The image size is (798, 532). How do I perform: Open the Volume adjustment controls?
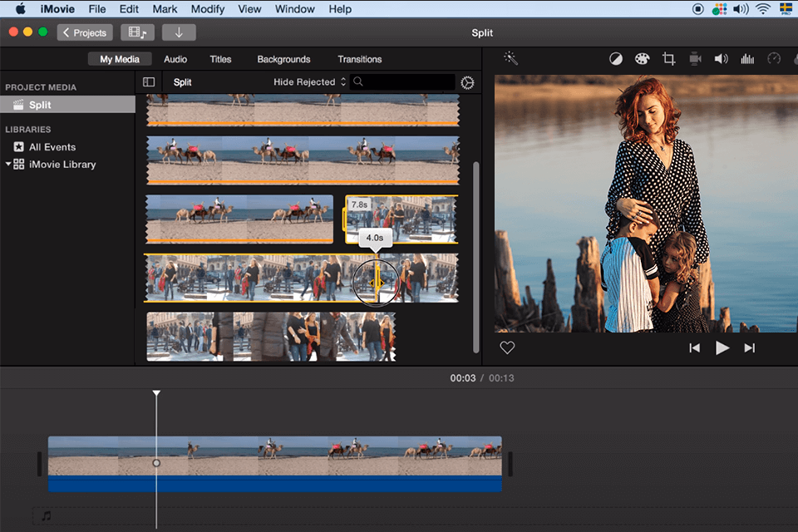tap(722, 58)
